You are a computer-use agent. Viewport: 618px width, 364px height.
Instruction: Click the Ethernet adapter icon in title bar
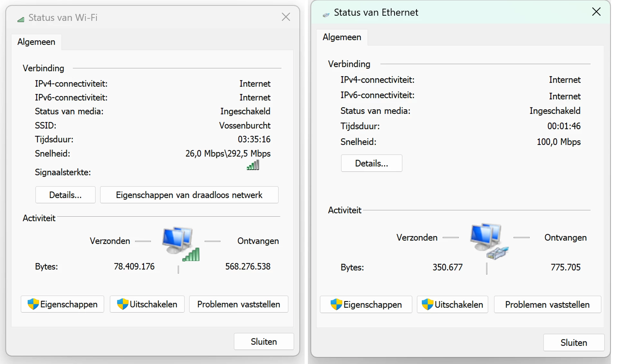326,14
